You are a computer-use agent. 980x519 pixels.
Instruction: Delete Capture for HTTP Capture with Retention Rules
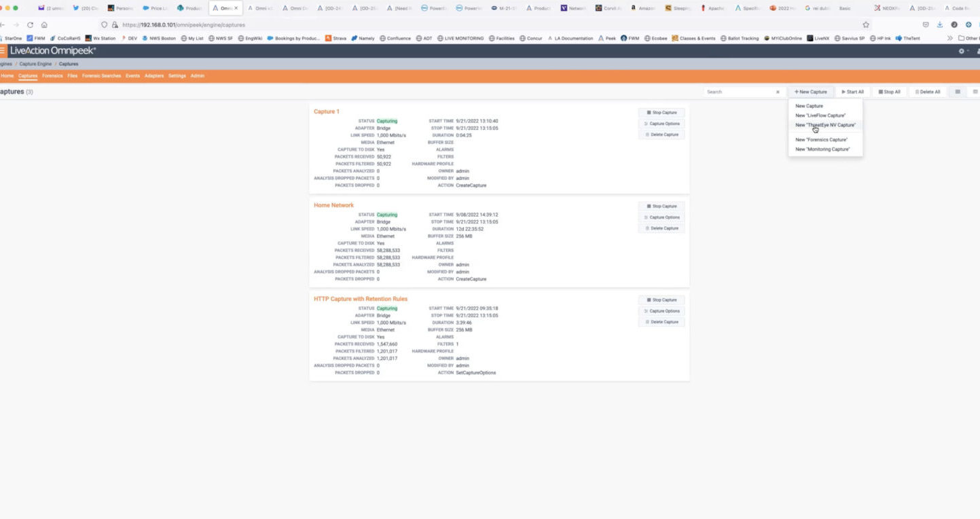coord(661,322)
